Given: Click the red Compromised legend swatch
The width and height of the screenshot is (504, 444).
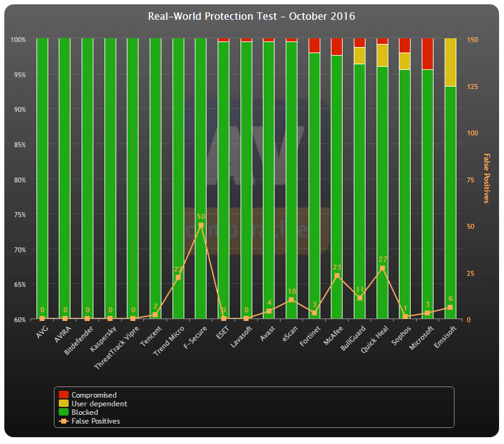Looking at the screenshot, I should [64, 395].
